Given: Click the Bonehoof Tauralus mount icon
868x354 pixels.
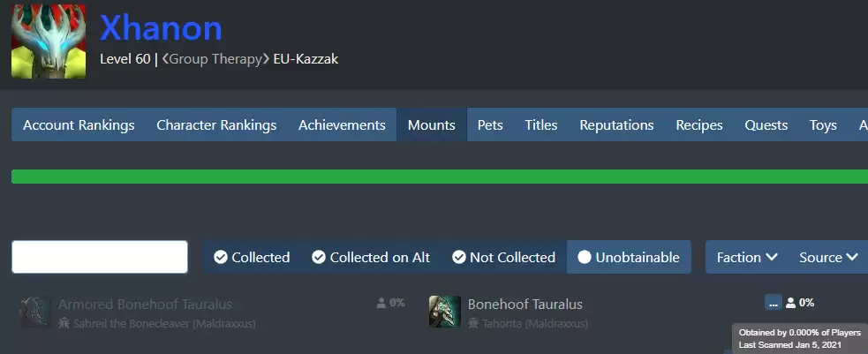Looking at the screenshot, I should [445, 312].
